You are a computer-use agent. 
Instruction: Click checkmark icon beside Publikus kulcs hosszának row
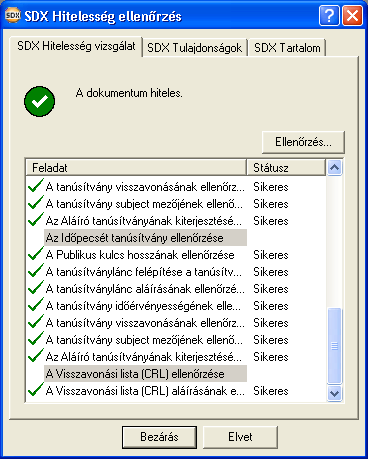(x=36, y=254)
